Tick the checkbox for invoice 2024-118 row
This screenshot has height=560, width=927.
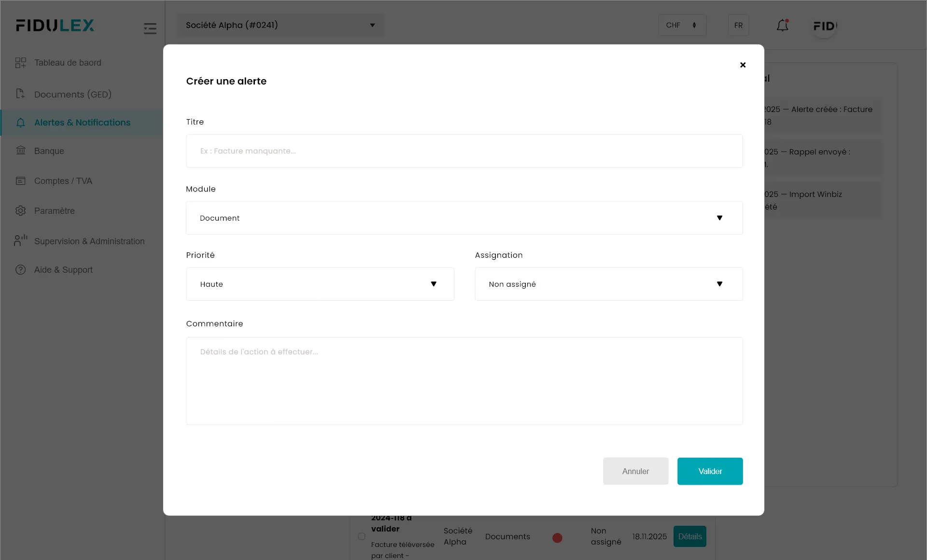[362, 536]
